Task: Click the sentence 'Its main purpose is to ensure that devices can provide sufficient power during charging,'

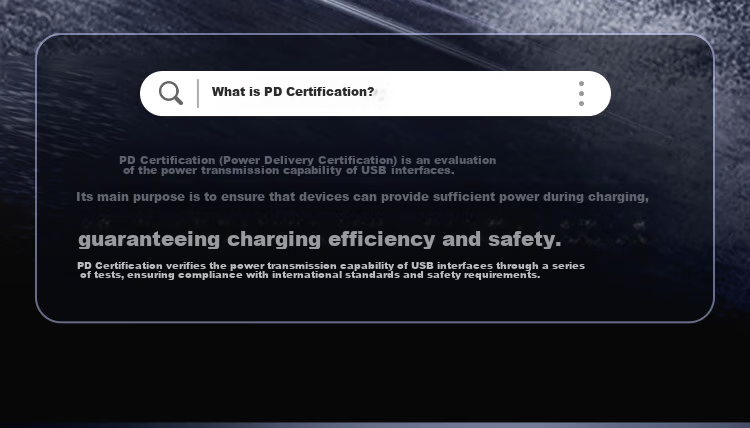Action: pos(362,197)
